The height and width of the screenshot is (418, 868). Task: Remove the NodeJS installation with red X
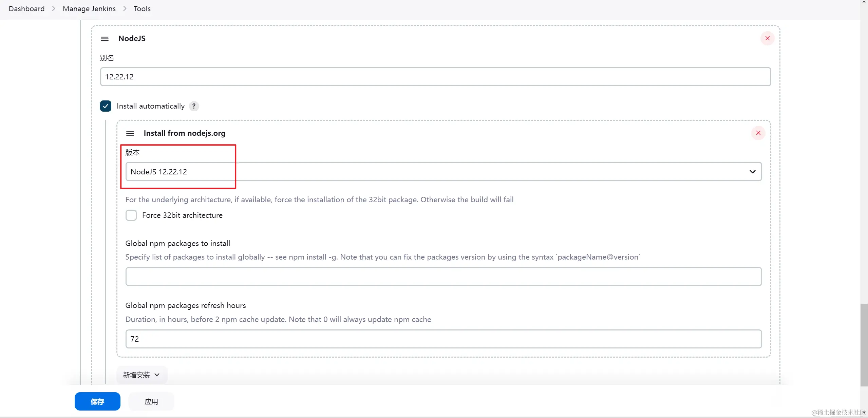(767, 38)
